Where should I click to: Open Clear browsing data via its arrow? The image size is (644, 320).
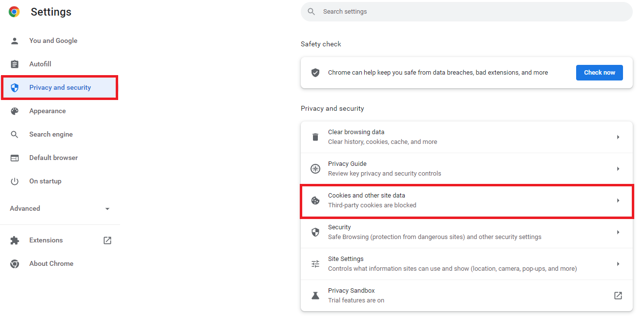[618, 137]
